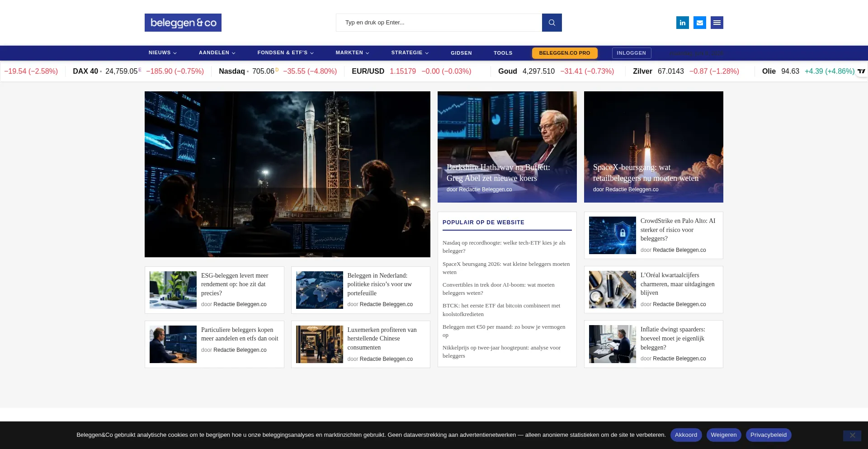This screenshot has height=449, width=868.
Task: Click Populair op de website heading
Action: (483, 222)
